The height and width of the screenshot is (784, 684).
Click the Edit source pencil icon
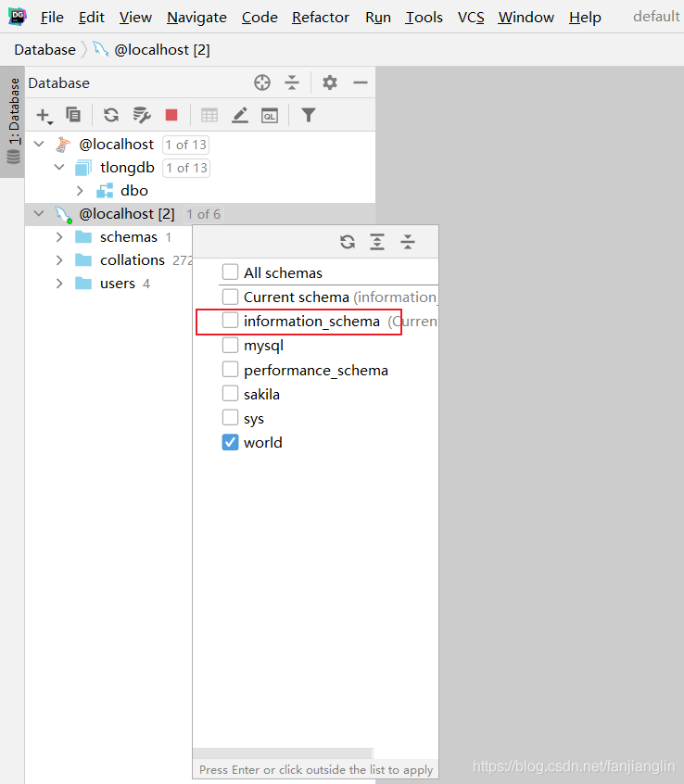coord(240,115)
